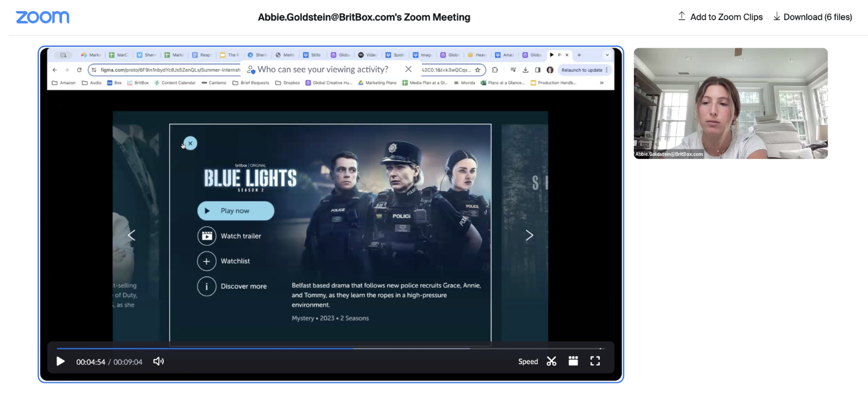The width and height of the screenshot is (868, 394).
Task: Switch to the Memb browser tab
Action: (x=285, y=55)
